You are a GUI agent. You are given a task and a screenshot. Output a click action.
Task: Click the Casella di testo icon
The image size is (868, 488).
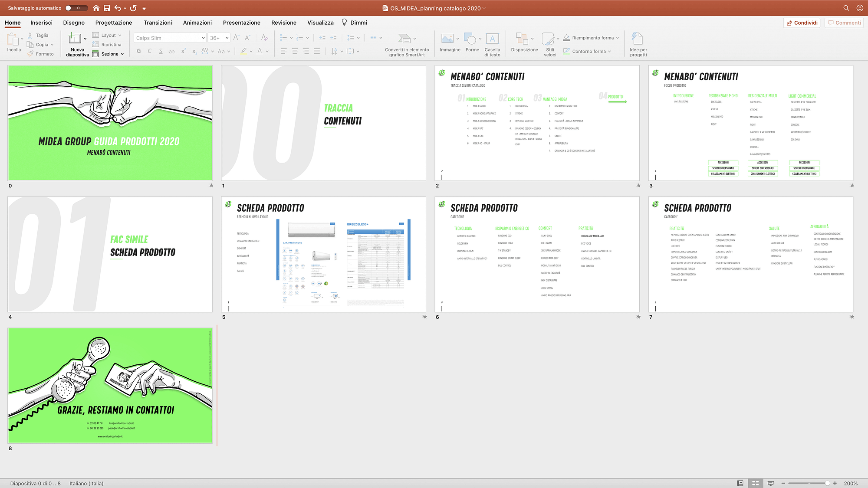tap(492, 39)
